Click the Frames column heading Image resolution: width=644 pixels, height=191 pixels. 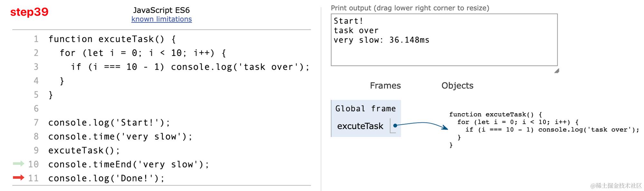[x=385, y=86]
